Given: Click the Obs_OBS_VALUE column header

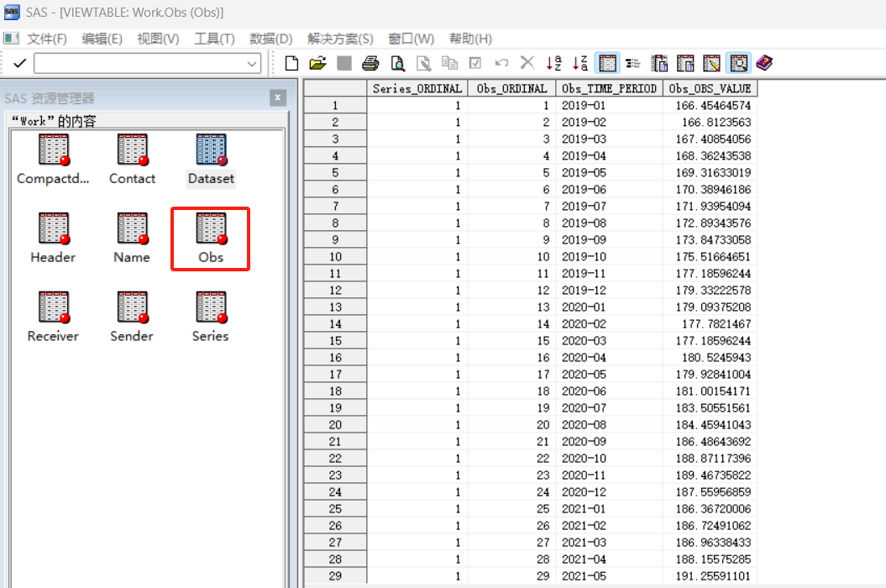Looking at the screenshot, I should 710,88.
